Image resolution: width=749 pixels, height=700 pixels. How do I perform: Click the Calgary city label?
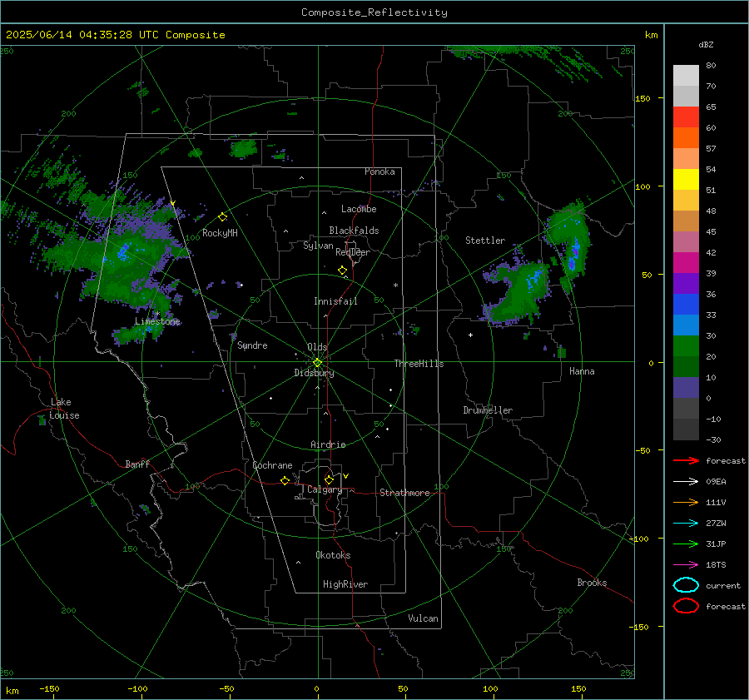point(325,489)
